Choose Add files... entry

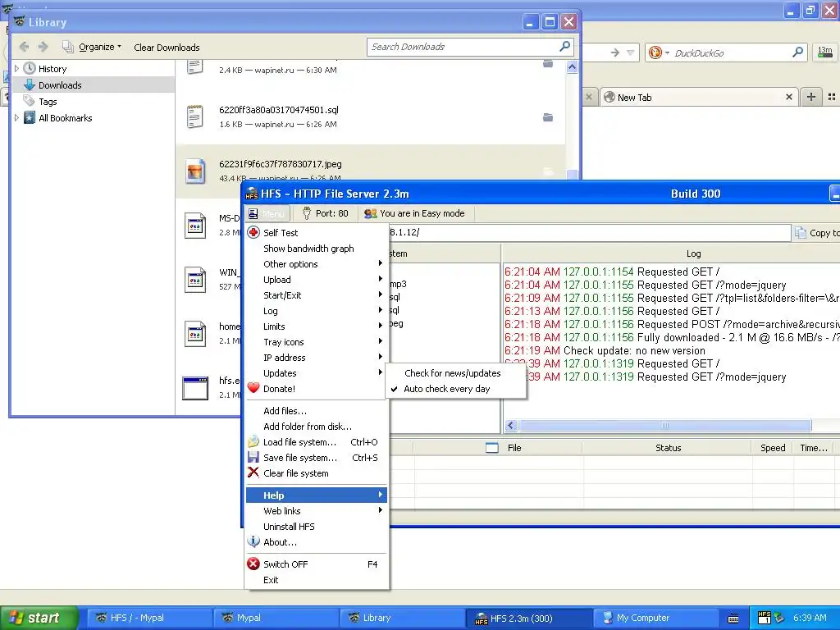[317, 410]
